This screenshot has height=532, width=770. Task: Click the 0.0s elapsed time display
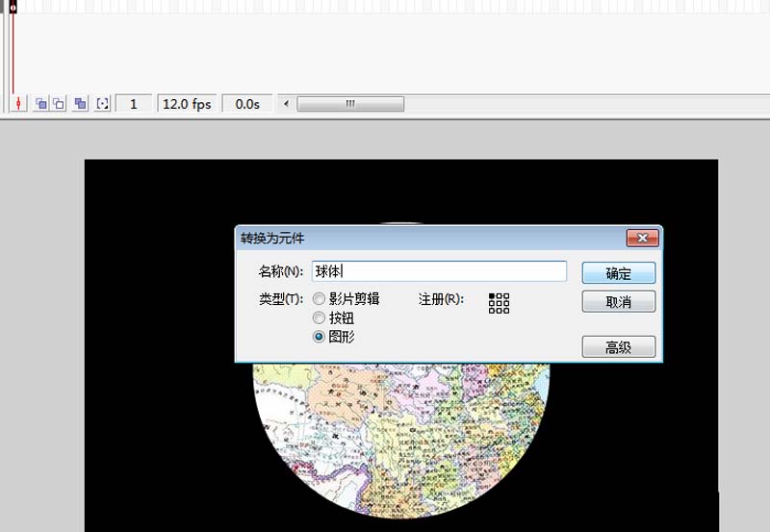[247, 104]
